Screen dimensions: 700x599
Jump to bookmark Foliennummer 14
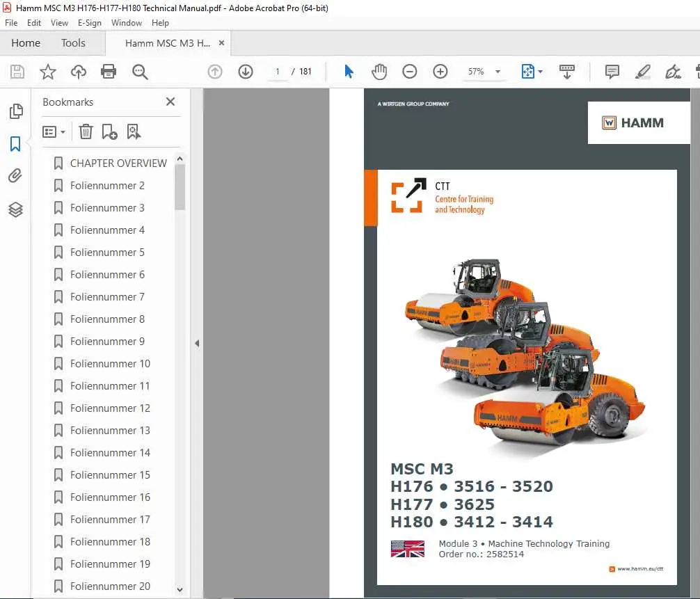110,453
